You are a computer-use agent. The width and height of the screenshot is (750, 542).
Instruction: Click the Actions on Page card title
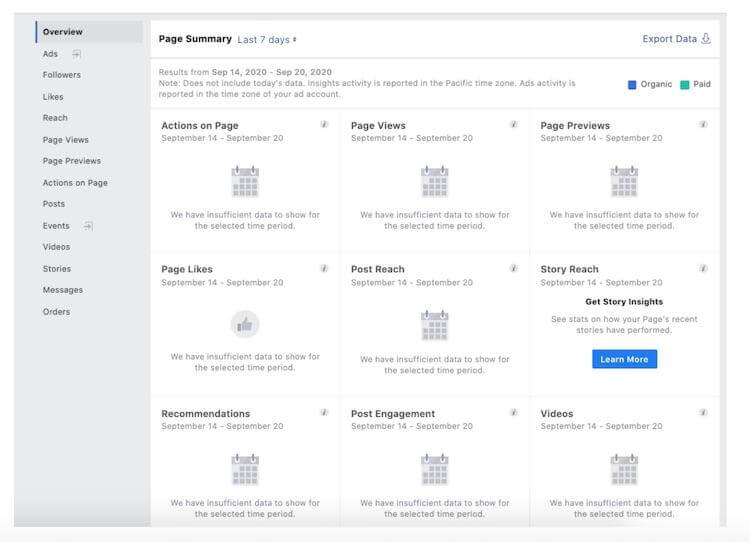point(199,126)
